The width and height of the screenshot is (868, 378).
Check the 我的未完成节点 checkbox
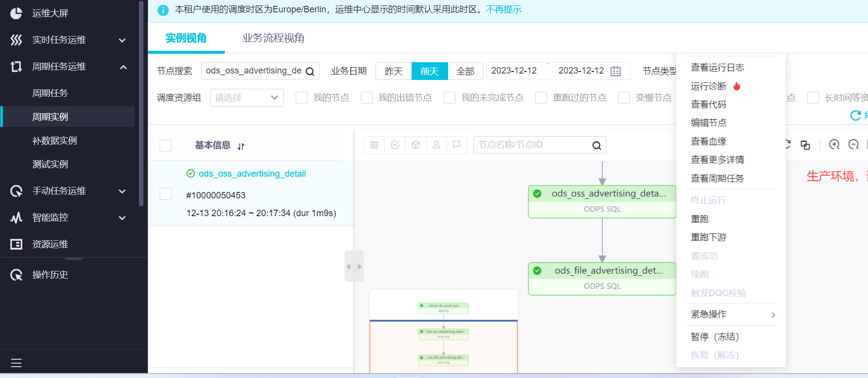[450, 98]
